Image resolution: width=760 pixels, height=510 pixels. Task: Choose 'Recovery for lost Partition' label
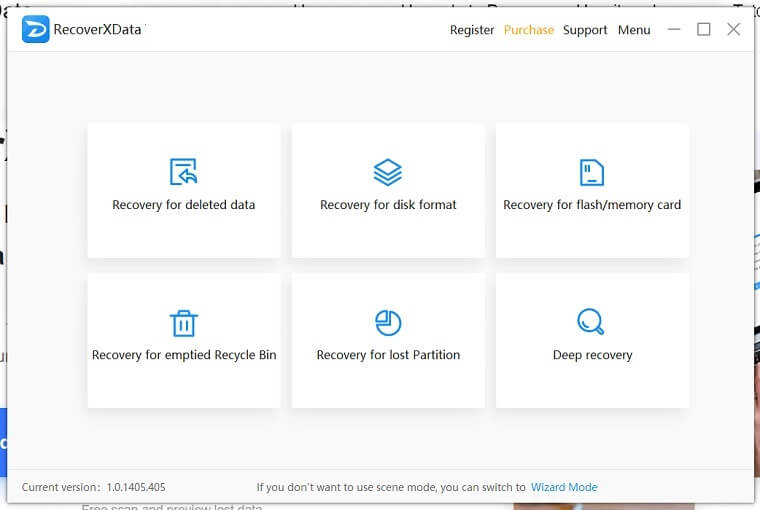click(388, 355)
